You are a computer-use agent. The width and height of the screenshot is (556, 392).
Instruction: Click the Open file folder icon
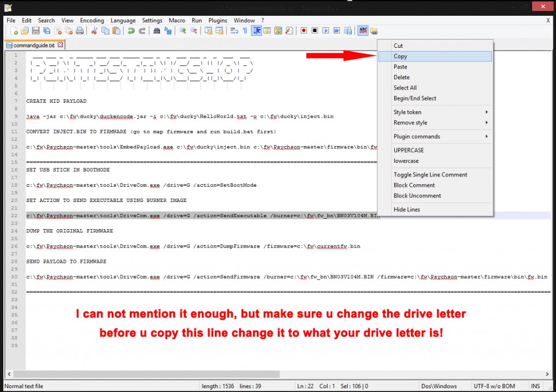point(25,31)
